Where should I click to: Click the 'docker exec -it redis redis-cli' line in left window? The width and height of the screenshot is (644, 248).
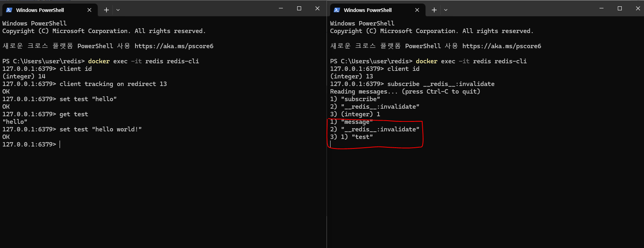click(101, 61)
